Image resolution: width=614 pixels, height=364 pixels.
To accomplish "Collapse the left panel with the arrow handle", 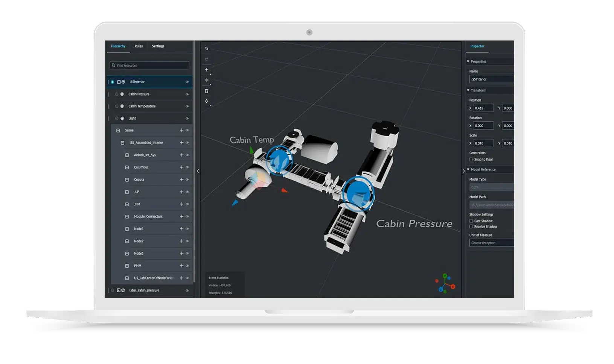I will point(198,171).
